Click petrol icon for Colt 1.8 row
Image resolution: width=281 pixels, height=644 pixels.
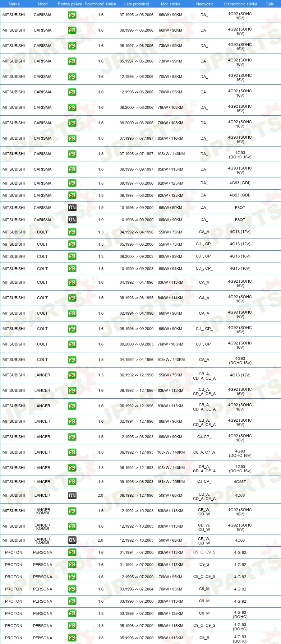tap(72, 360)
